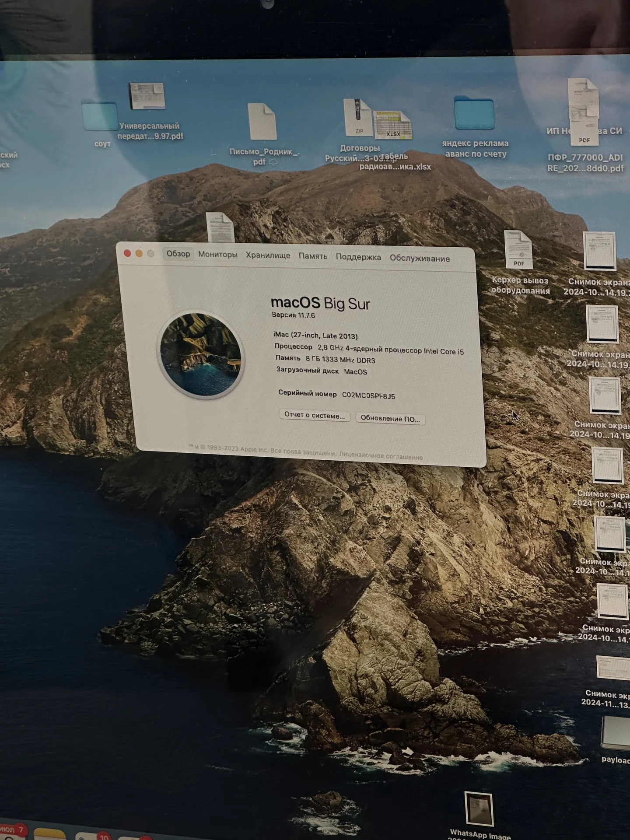Click the Загрузочный диск MacOS text
This screenshot has height=840, width=630.
tap(322, 371)
